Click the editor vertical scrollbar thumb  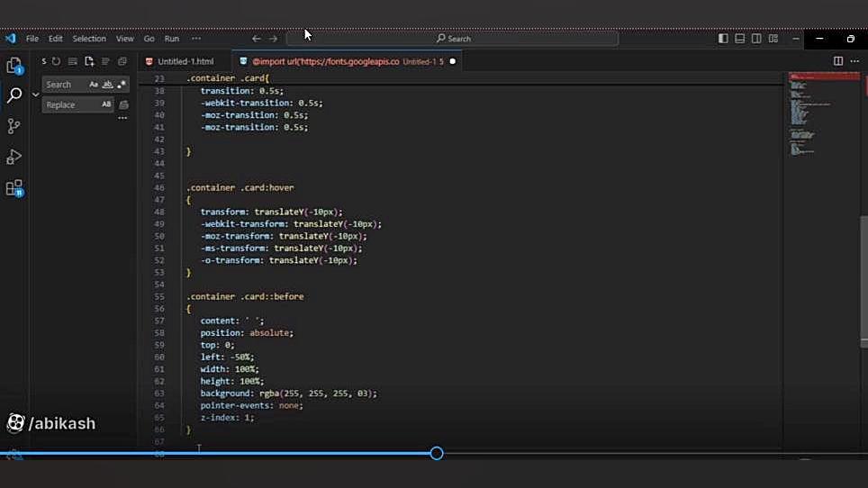click(863, 281)
